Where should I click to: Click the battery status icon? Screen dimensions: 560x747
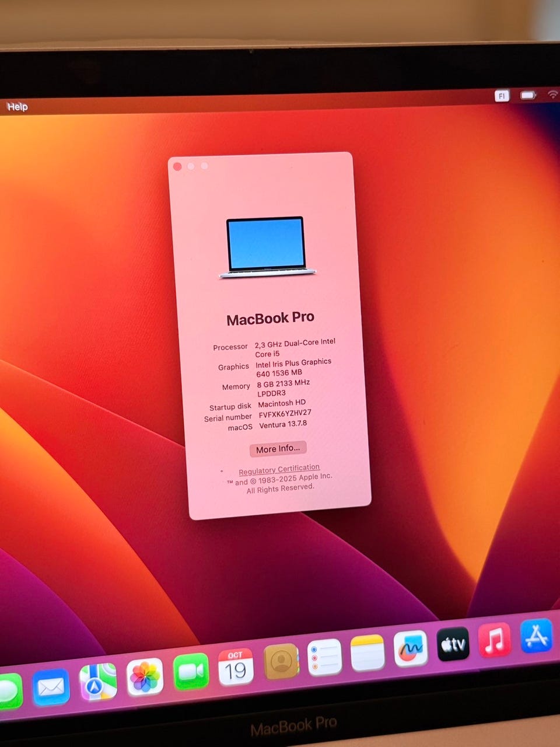[528, 95]
